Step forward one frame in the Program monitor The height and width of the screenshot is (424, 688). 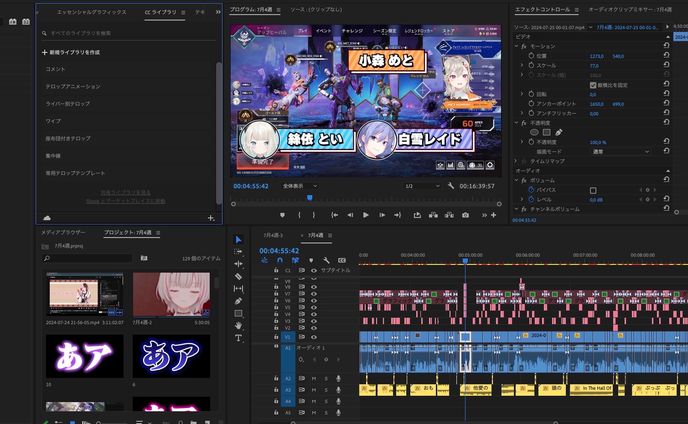(x=382, y=215)
